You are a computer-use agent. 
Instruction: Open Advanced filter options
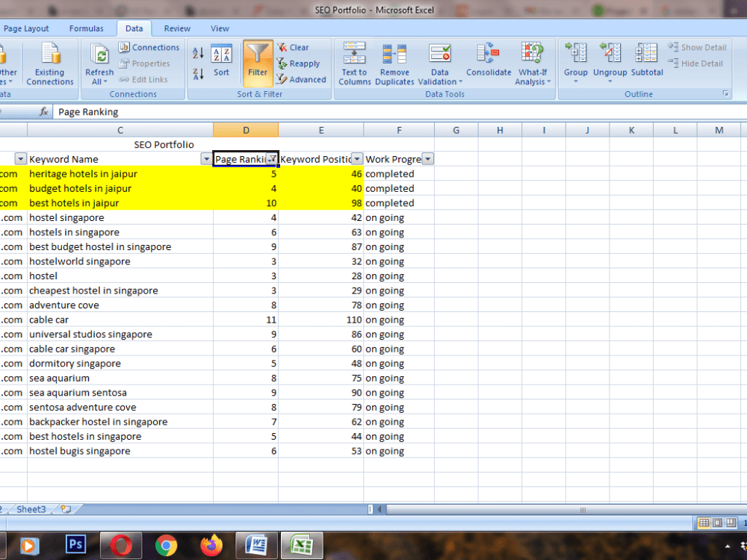pos(302,80)
